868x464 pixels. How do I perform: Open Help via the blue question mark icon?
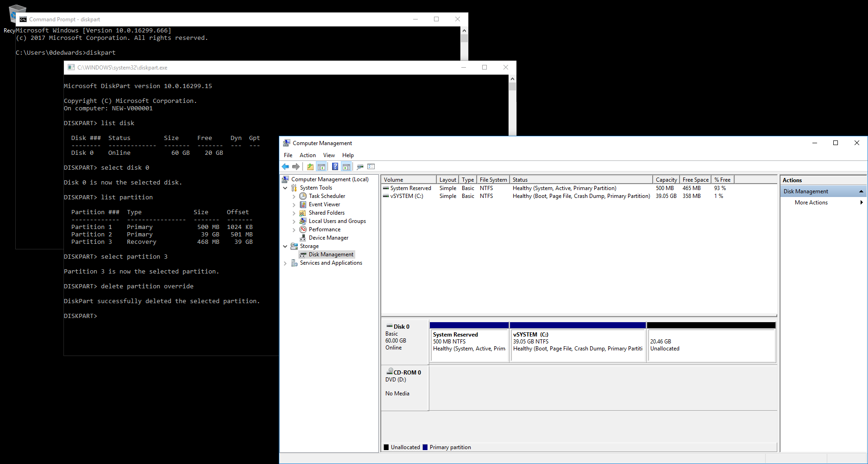coord(335,167)
